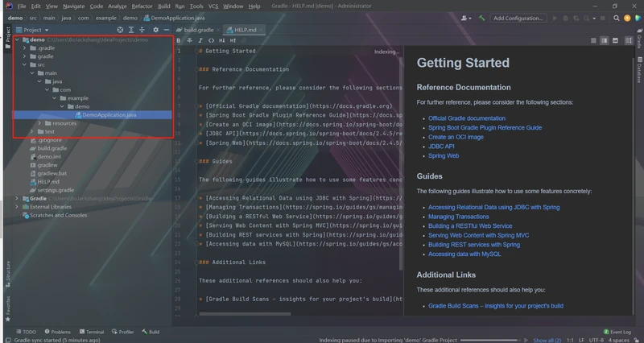Switch to editor and preview split mode
Viewport: 644px width, 343px height.
[x=602, y=40]
